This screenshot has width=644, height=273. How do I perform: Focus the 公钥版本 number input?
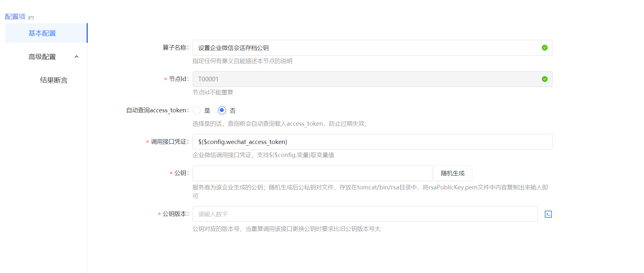pos(365,214)
